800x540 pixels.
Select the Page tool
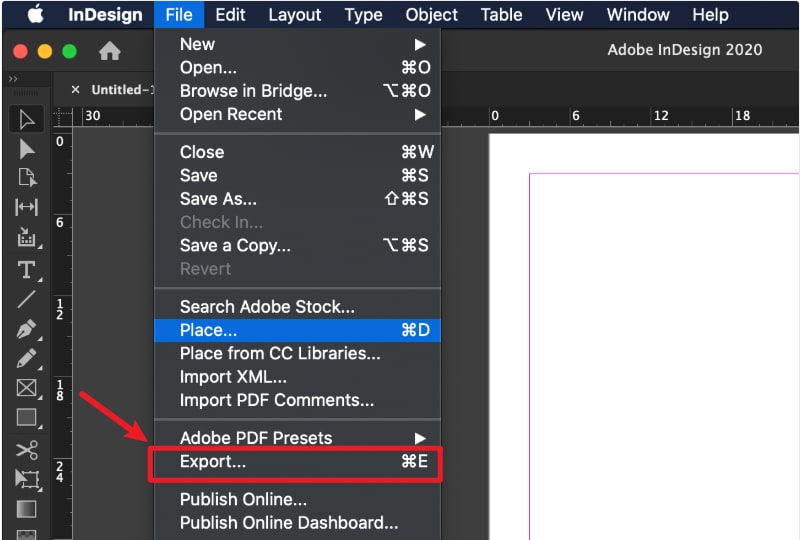coord(27,178)
